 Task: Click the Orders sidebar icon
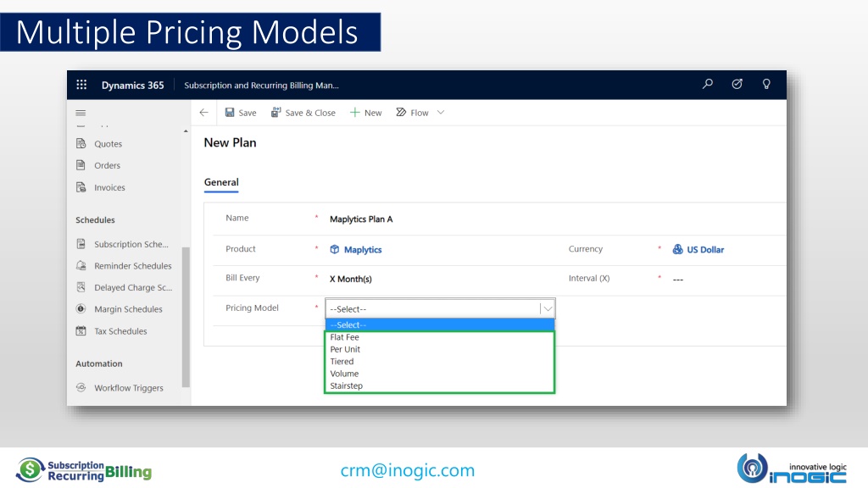(81, 165)
